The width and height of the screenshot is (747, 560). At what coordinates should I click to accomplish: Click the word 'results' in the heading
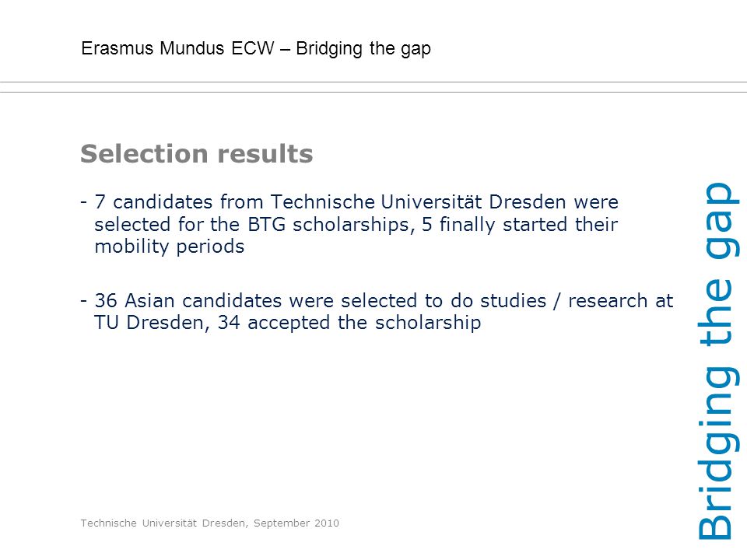coord(265,154)
